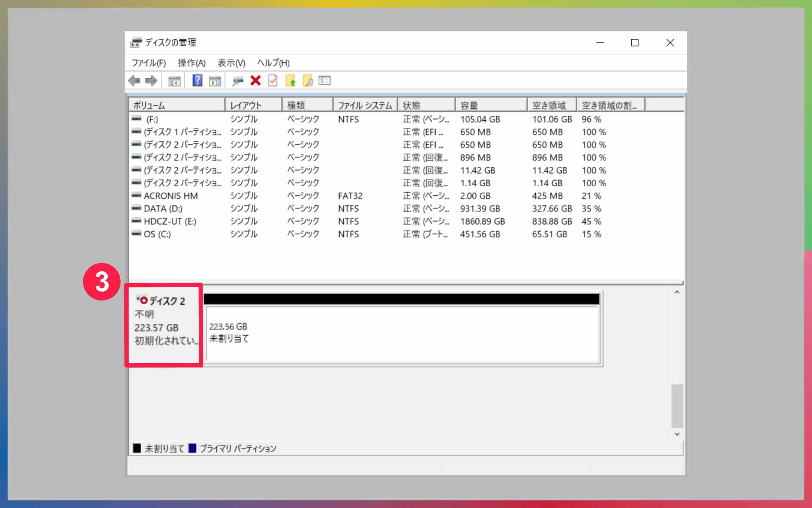This screenshot has height=508, width=812.
Task: Click the folder with green arrow icon
Action: click(291, 80)
